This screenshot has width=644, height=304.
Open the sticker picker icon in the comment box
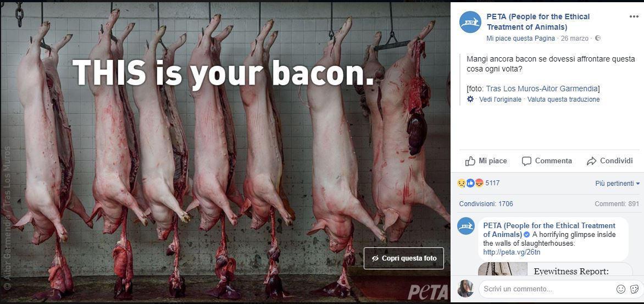pyautogui.click(x=634, y=289)
